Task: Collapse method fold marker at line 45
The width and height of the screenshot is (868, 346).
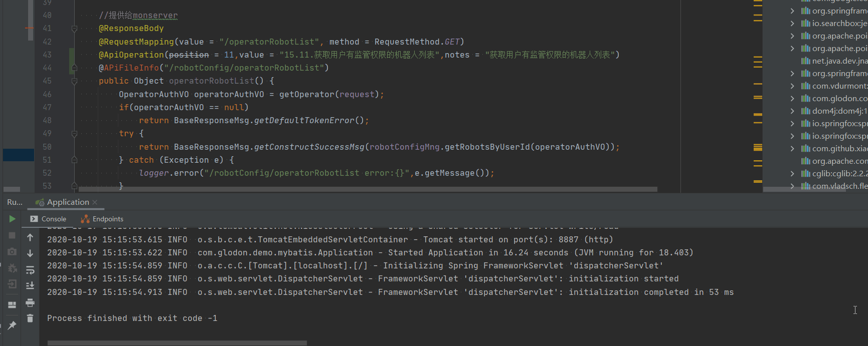Action: click(x=74, y=81)
